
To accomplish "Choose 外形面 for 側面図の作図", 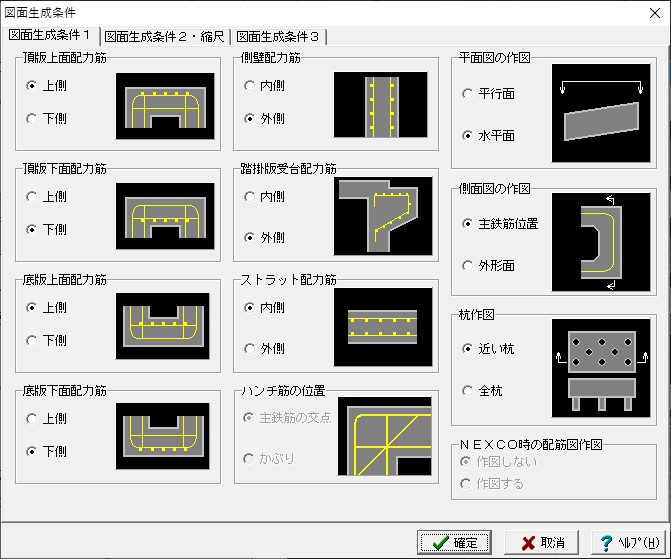I will [x=488, y=266].
